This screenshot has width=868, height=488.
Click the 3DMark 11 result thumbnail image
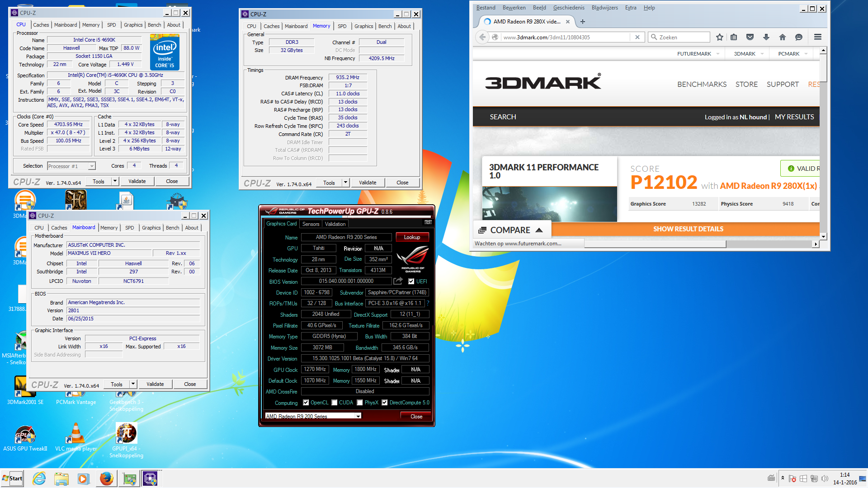point(549,204)
